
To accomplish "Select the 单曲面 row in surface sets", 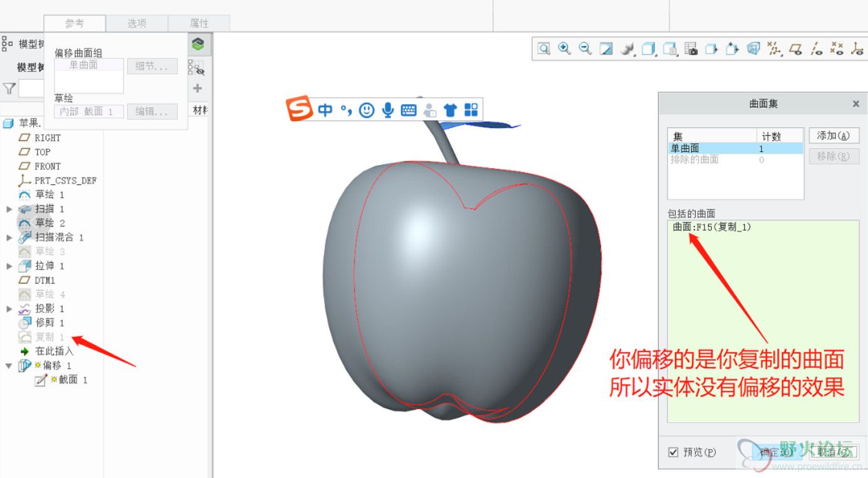I will click(736, 149).
